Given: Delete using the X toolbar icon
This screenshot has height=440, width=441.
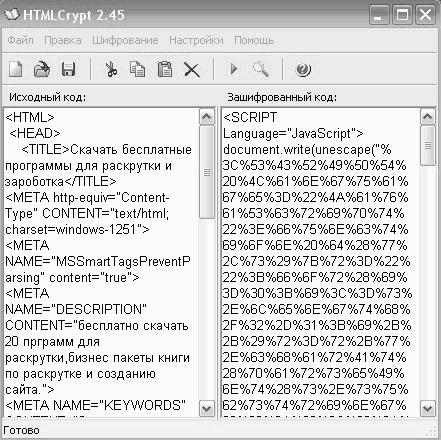Looking at the screenshot, I should click(192, 70).
